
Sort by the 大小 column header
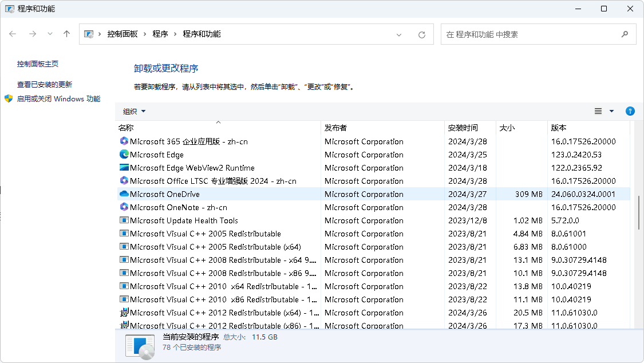[521, 128]
